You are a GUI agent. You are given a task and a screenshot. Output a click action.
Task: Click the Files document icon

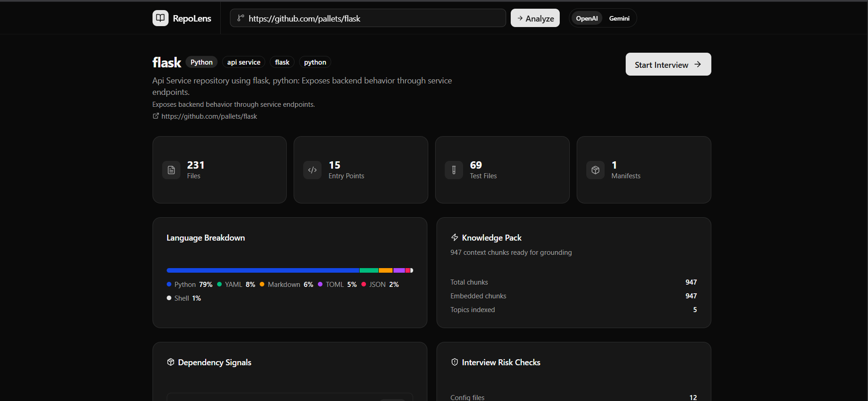click(171, 170)
